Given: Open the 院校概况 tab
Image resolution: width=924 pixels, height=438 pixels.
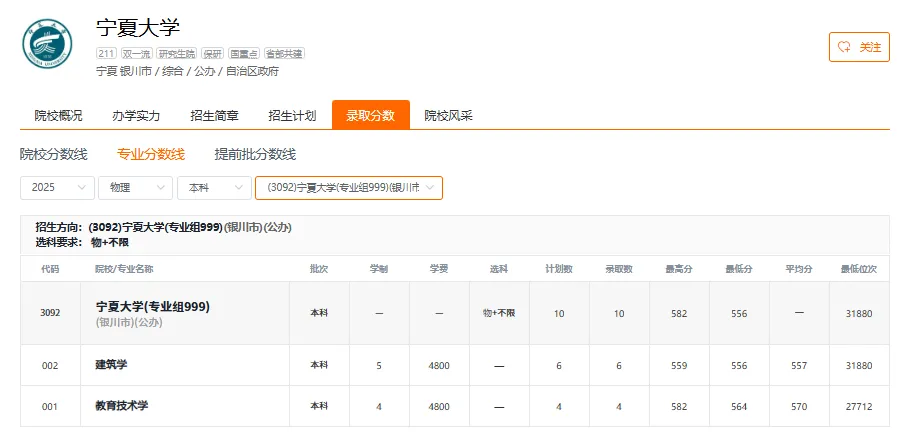Looking at the screenshot, I should pyautogui.click(x=58, y=116).
